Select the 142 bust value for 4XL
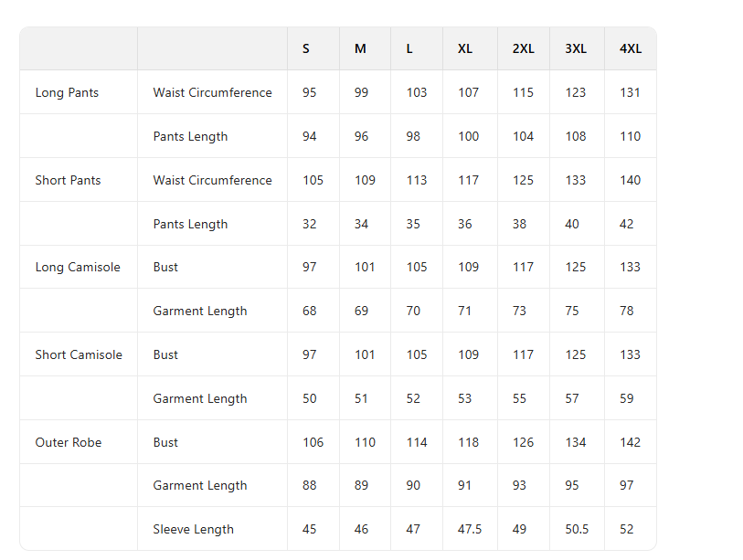Image resolution: width=743 pixels, height=560 pixels. tap(630, 442)
